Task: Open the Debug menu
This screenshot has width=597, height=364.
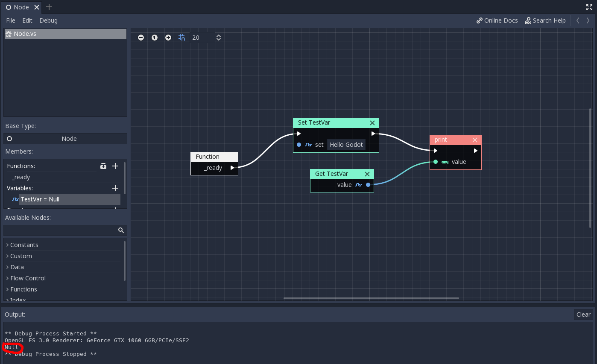Action: point(48,20)
